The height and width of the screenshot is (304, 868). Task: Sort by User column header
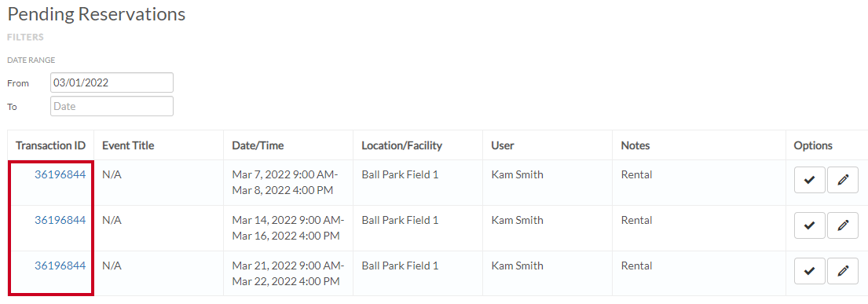tap(503, 145)
